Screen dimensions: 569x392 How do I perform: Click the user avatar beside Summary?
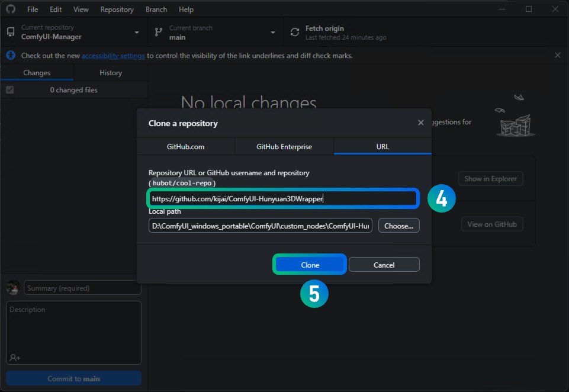13,287
